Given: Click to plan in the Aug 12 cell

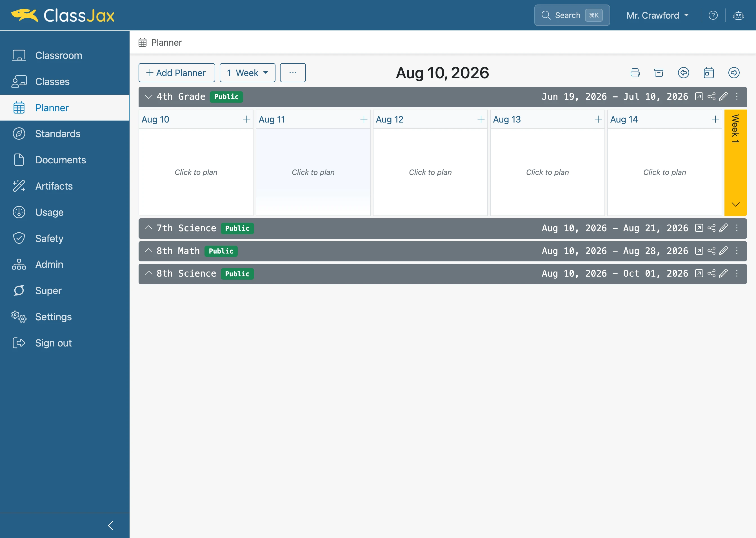Looking at the screenshot, I should pos(430,172).
